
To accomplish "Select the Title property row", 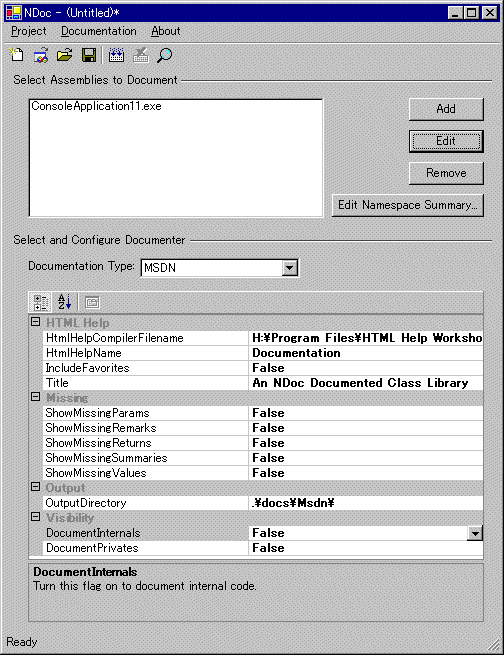I will click(x=146, y=383).
